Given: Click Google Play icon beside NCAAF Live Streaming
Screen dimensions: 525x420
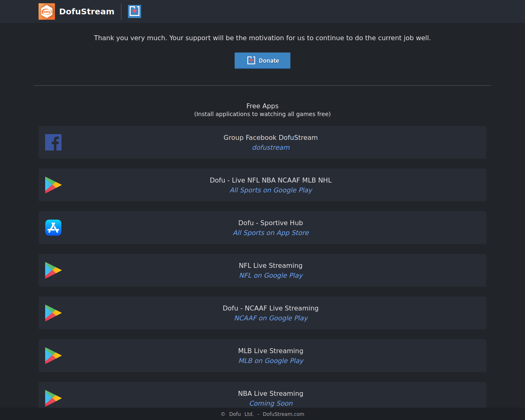Looking at the screenshot, I should pyautogui.click(x=53, y=313).
